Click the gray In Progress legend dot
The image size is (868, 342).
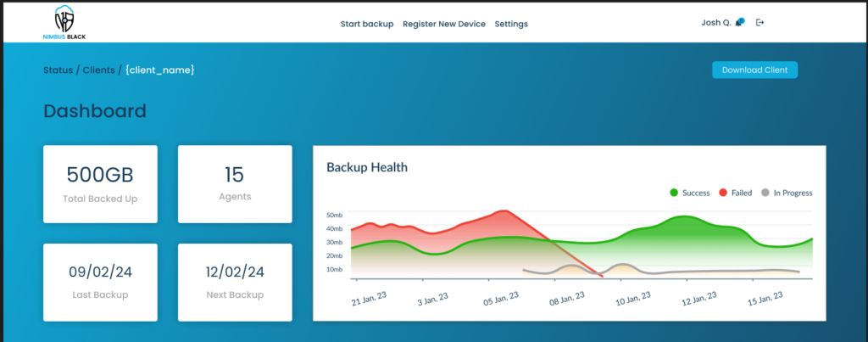pyautogui.click(x=765, y=193)
